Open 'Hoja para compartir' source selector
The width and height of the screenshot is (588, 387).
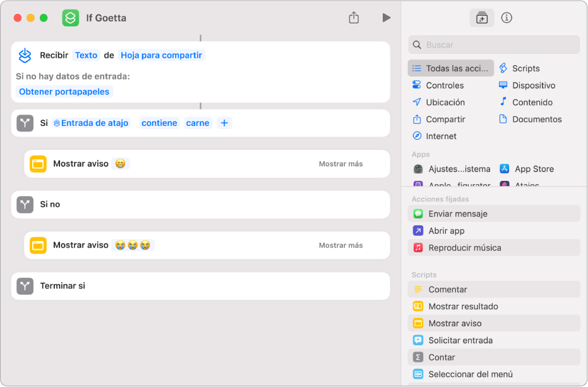pyautogui.click(x=162, y=56)
